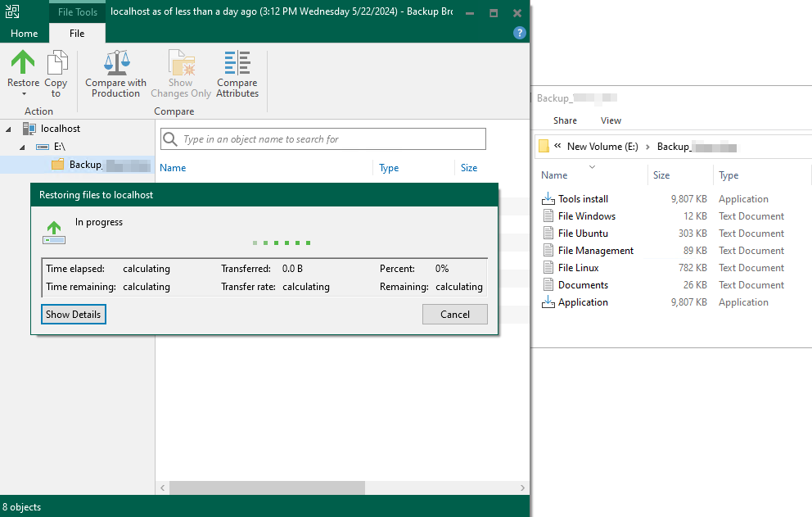Click the green Restore arrow icon
Image resolution: width=812 pixels, height=517 pixels.
[23, 63]
